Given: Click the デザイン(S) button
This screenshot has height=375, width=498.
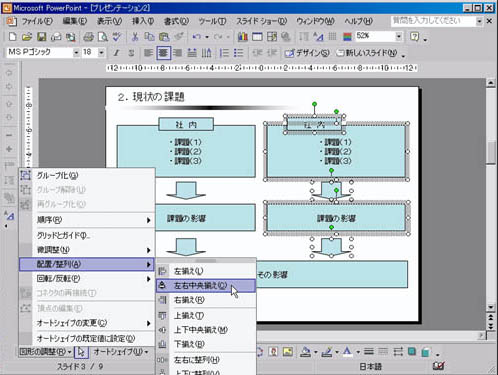Looking at the screenshot, I should (307, 53).
